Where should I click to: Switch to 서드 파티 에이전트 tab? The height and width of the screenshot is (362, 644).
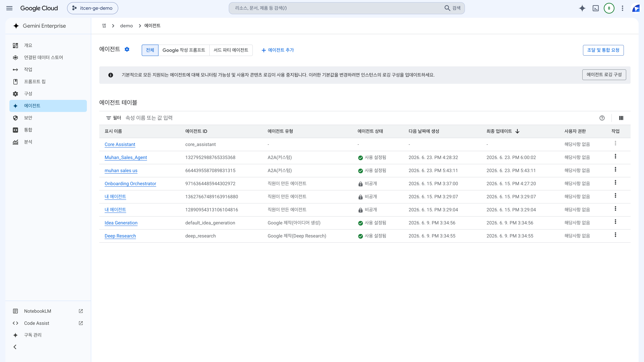coord(231,50)
